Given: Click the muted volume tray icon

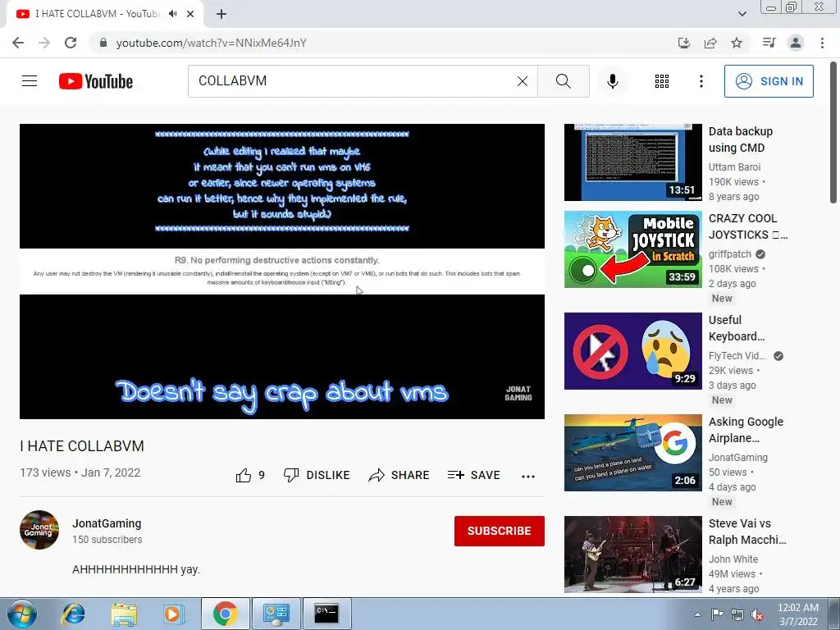Looking at the screenshot, I should click(x=757, y=614).
